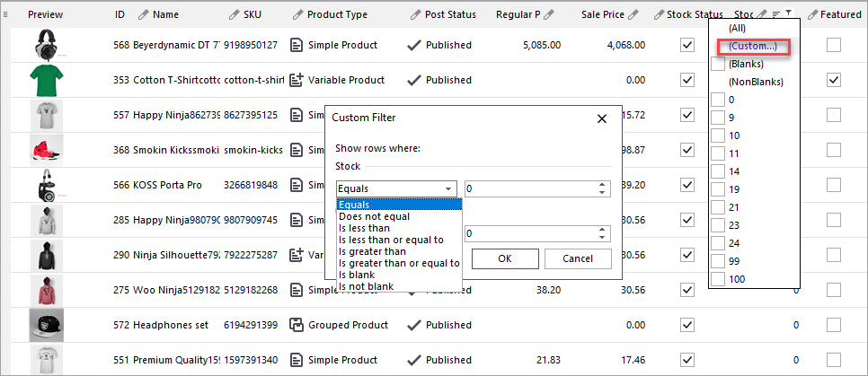868x376 pixels.
Task: Toggle Stock Status checkbox for Beyerdynamic row
Action: coord(687,45)
